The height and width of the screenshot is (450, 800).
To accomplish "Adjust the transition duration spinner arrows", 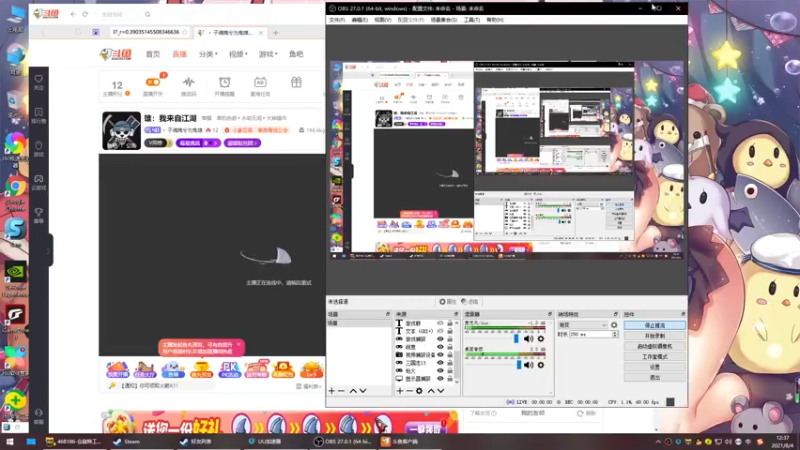I will click(615, 334).
